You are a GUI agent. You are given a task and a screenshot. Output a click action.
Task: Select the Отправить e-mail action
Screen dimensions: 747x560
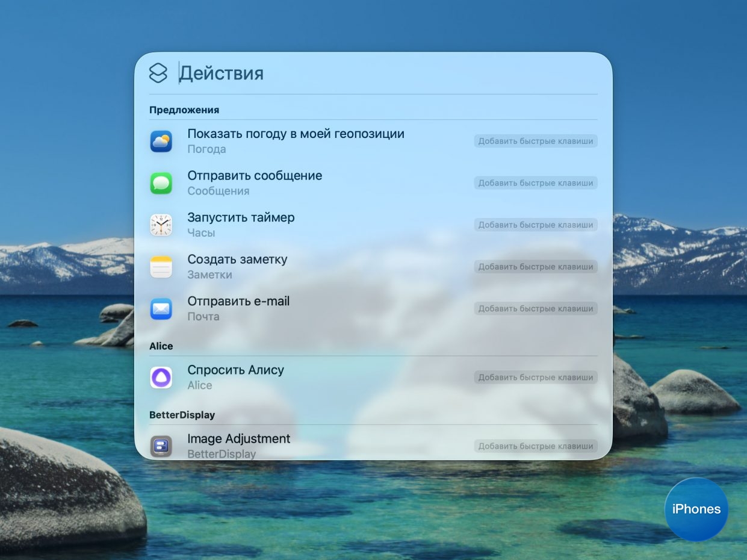[x=238, y=301]
